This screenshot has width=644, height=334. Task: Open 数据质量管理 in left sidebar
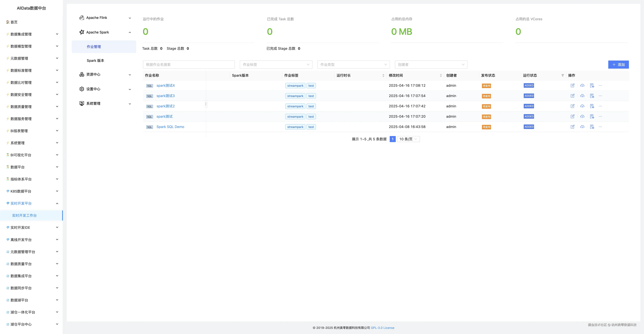tap(21, 107)
